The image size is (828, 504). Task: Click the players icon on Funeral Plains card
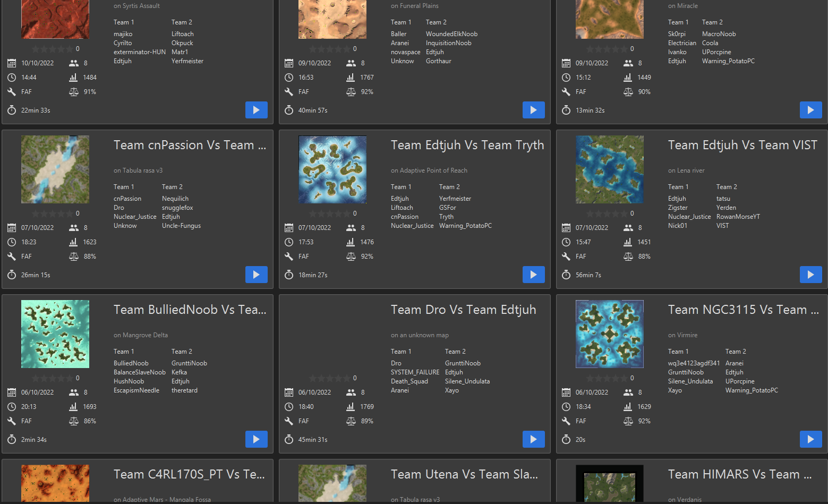click(x=351, y=63)
